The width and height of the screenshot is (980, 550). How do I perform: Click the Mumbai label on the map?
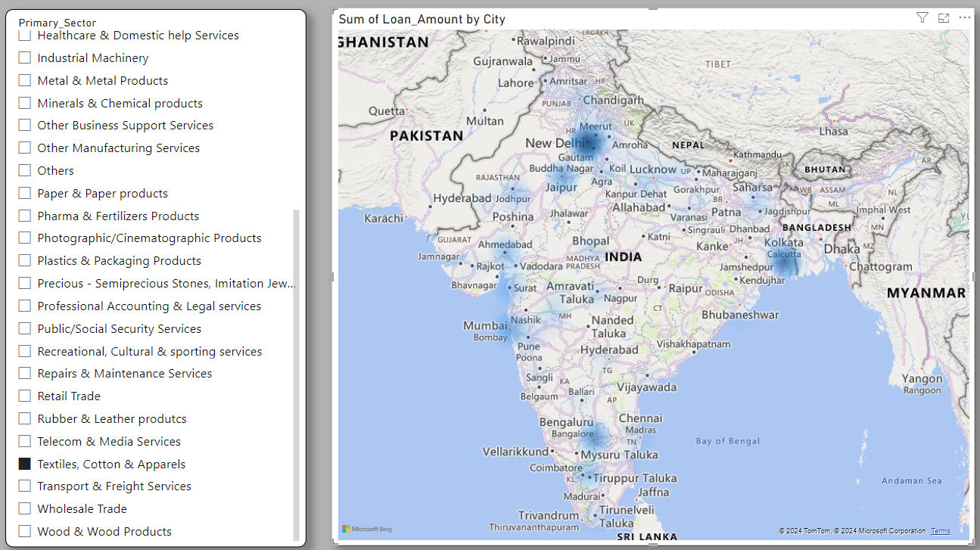click(x=485, y=326)
